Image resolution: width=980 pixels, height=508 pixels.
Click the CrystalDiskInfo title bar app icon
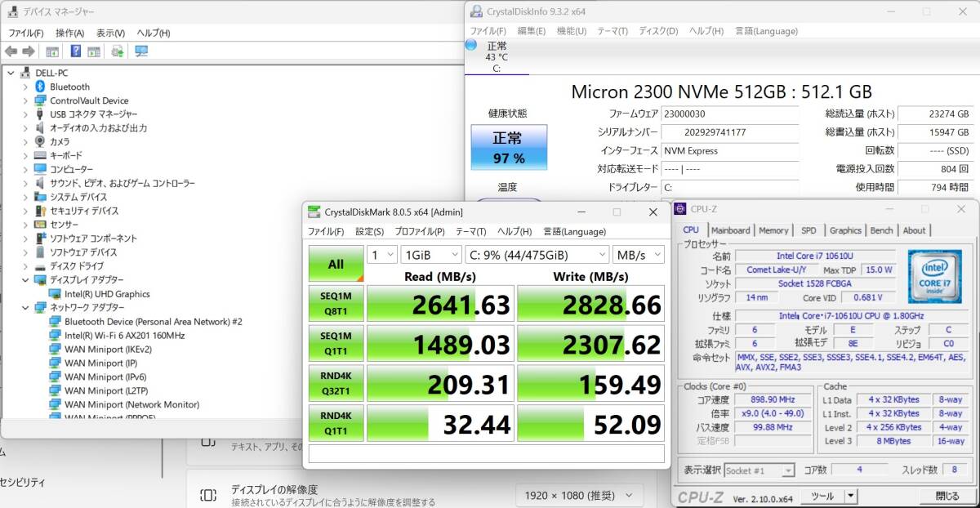tap(476, 11)
